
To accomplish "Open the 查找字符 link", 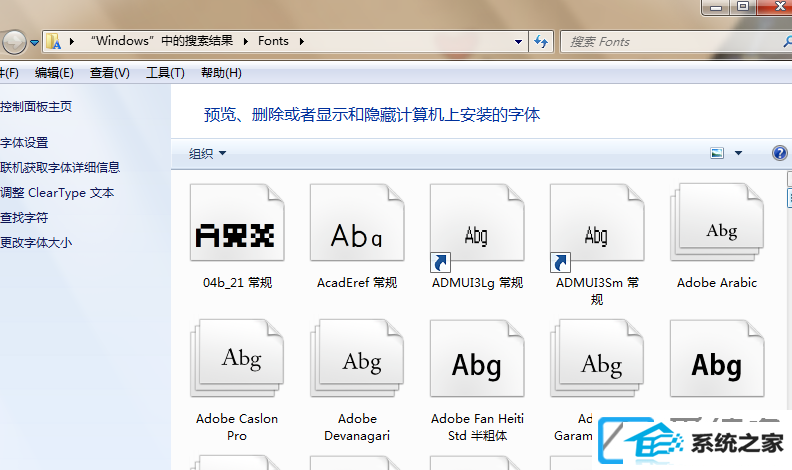I will click(24, 218).
